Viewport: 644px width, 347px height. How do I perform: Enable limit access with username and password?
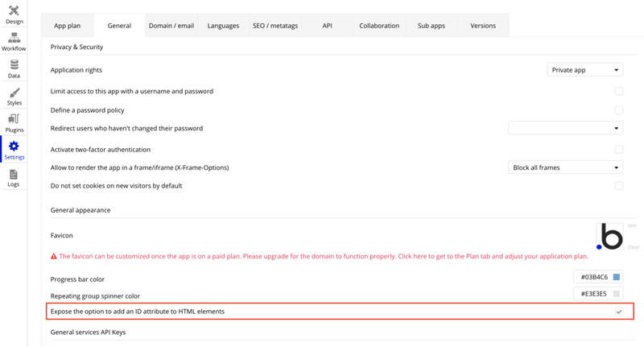619,91
